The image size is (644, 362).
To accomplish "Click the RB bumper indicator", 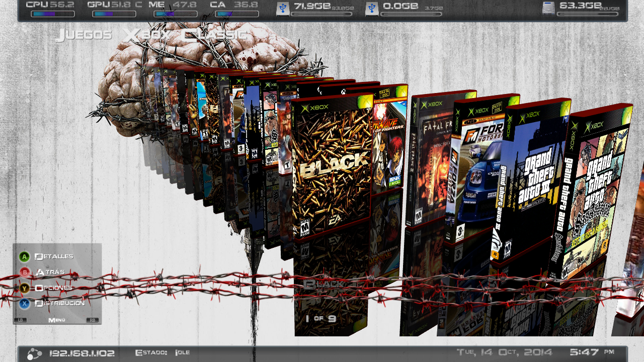I will [93, 320].
